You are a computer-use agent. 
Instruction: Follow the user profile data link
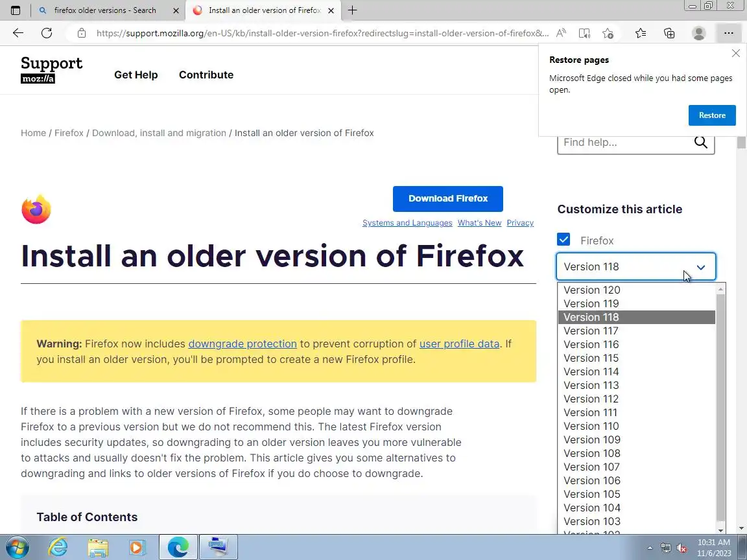pos(459,344)
